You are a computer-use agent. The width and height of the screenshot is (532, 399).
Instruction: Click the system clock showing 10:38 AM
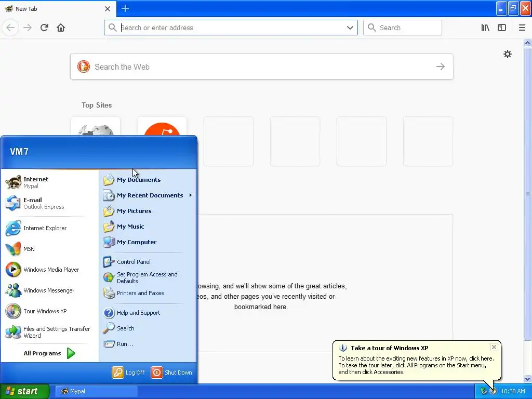tap(513, 391)
